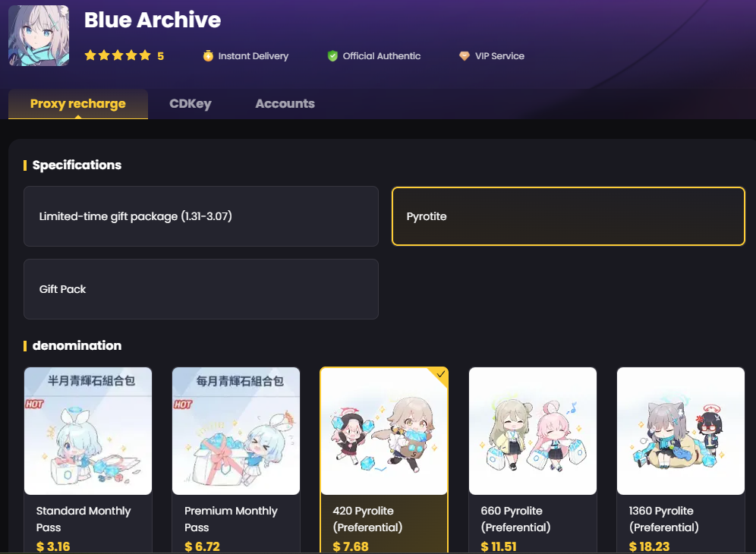Click the HOT badge on Premium Monthly Pass
Screen dimensions: 756x554
(x=183, y=404)
